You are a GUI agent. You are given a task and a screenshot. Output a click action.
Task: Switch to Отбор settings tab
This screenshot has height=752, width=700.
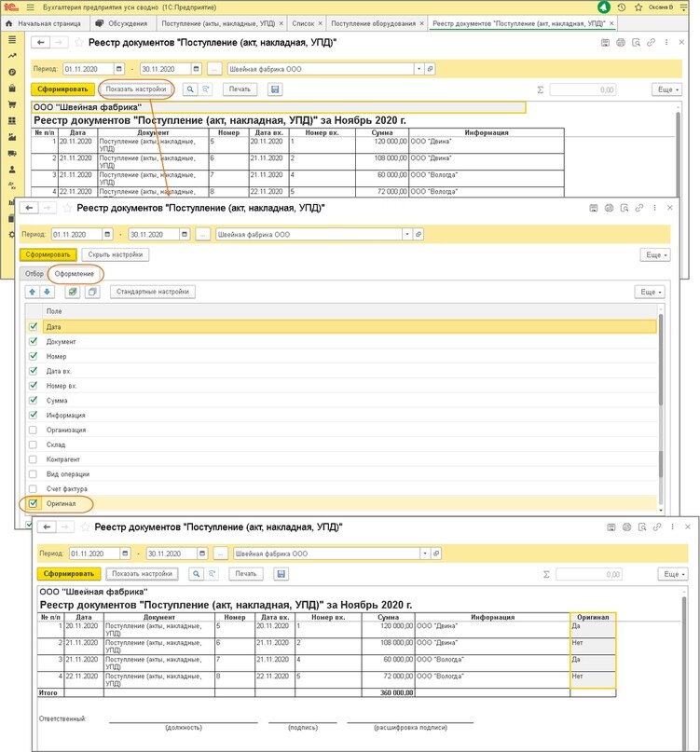tap(34, 273)
